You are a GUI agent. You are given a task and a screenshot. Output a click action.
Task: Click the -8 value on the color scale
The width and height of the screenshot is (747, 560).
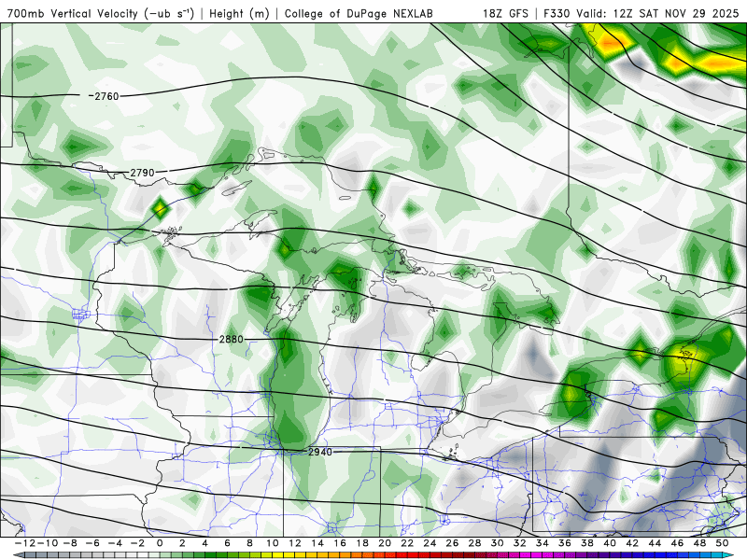[69, 543]
